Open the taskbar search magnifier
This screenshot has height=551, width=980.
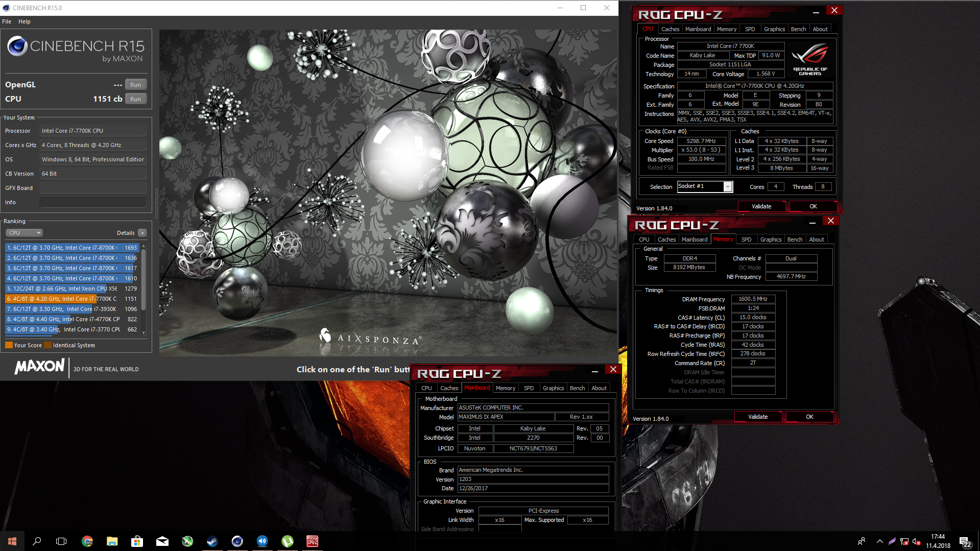(x=37, y=541)
